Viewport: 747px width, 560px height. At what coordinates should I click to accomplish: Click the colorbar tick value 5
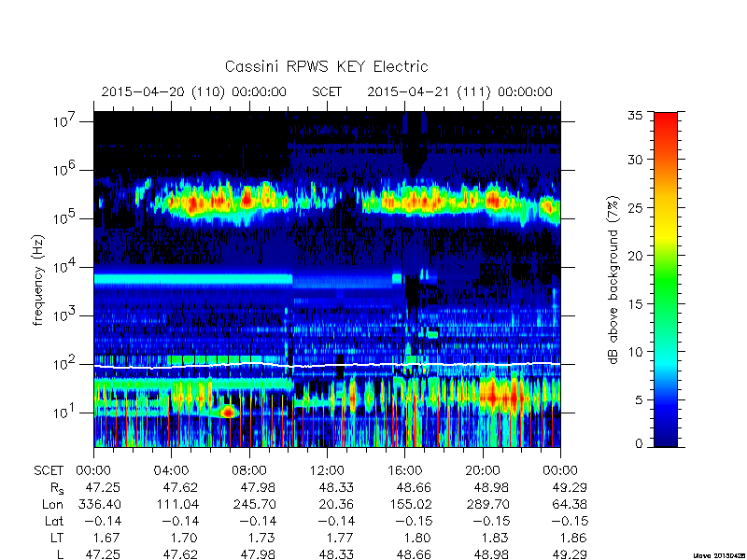pyautogui.click(x=639, y=399)
